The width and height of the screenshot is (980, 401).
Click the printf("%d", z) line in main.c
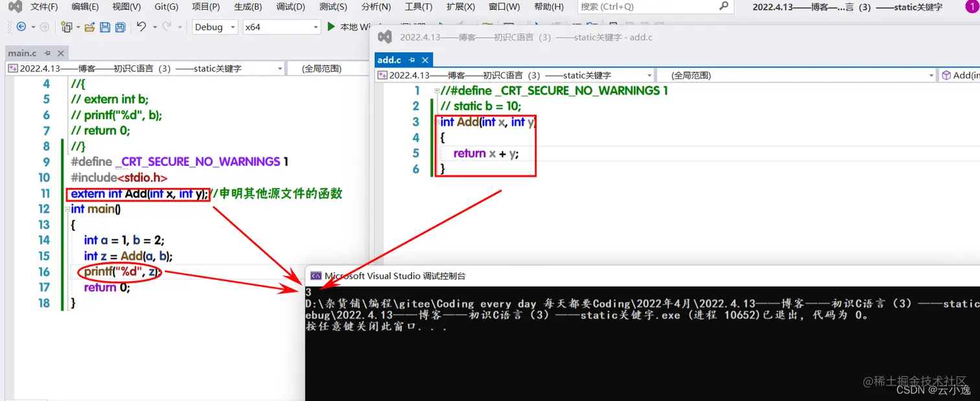coord(121,271)
